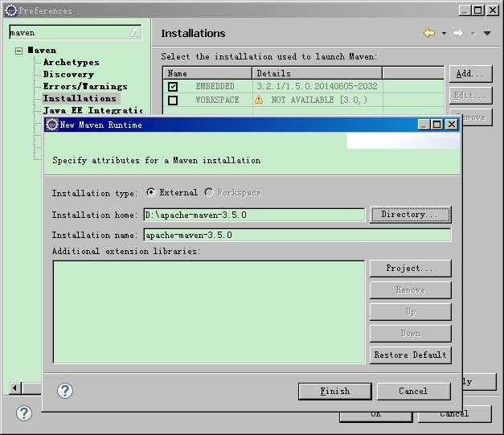The width and height of the screenshot is (504, 435).
Task: Select the WORKSPACE row name text
Action: (217, 100)
